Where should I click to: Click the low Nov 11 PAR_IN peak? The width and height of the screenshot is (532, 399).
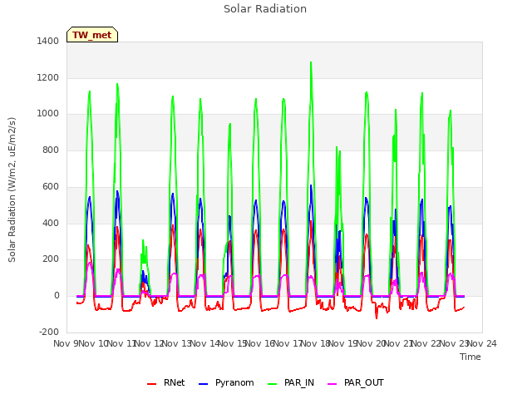(143, 240)
